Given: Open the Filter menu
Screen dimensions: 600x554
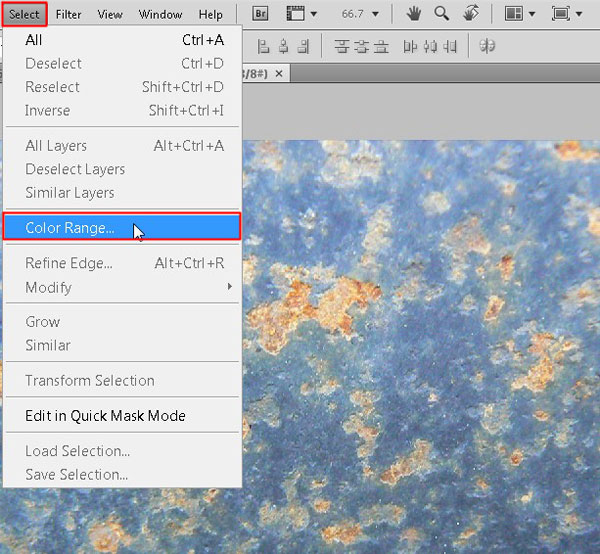Looking at the screenshot, I should [x=69, y=15].
